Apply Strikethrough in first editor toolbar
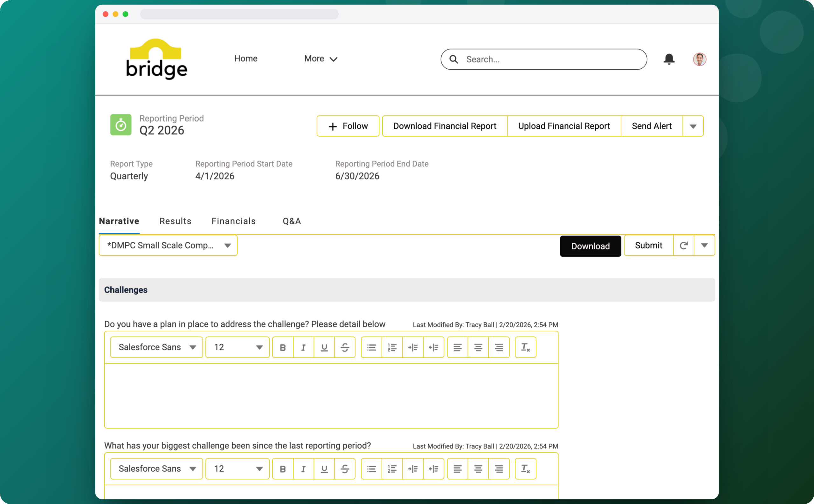 pos(345,347)
